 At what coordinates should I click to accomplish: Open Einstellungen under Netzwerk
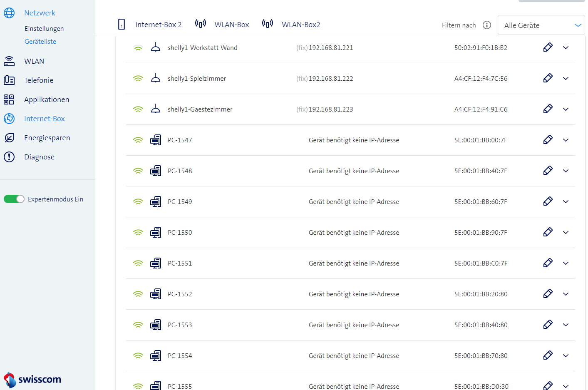coord(44,29)
